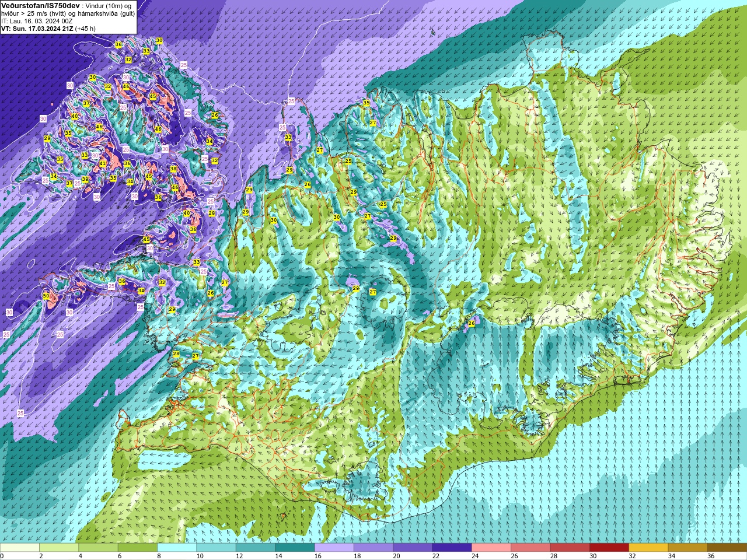
Task: Click the 'Vindur (10m) og' header text
Action: click(x=109, y=5)
